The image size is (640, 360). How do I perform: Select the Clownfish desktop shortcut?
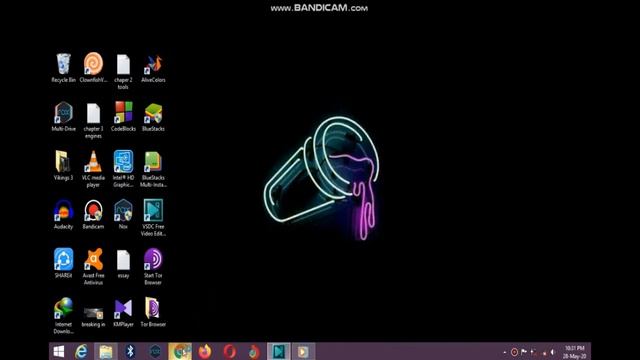93,67
